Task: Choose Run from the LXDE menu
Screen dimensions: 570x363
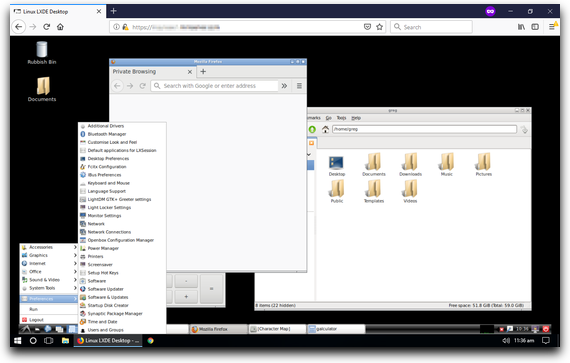Action: coord(49,309)
